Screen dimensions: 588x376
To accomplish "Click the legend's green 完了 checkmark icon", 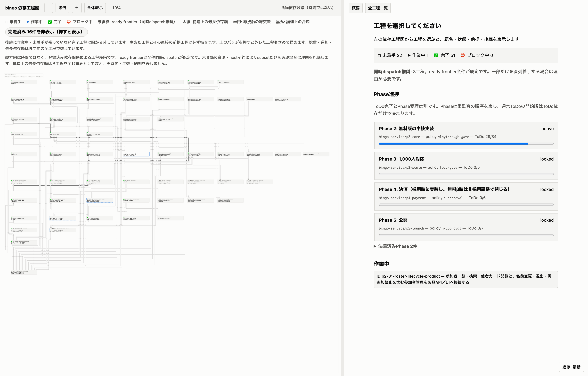I will coord(50,22).
